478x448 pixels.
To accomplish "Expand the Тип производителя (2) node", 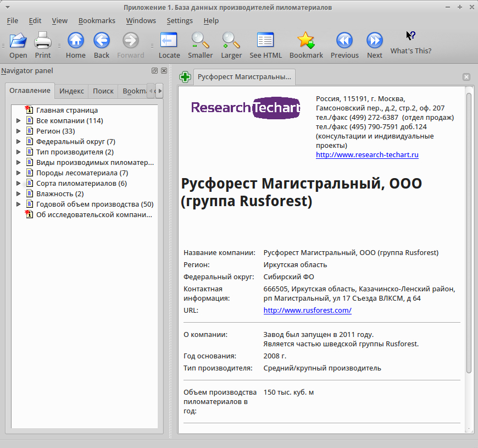I will click(18, 152).
